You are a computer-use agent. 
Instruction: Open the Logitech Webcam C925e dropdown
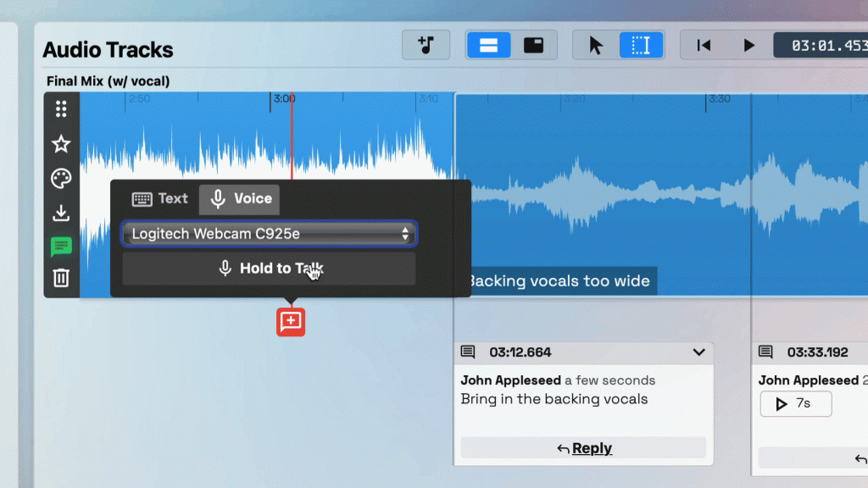[270, 234]
